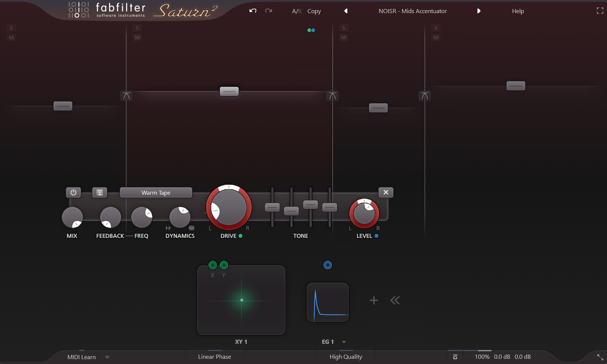This screenshot has height=364, width=607.
Task: Click the first TONE slider
Action: (272, 207)
